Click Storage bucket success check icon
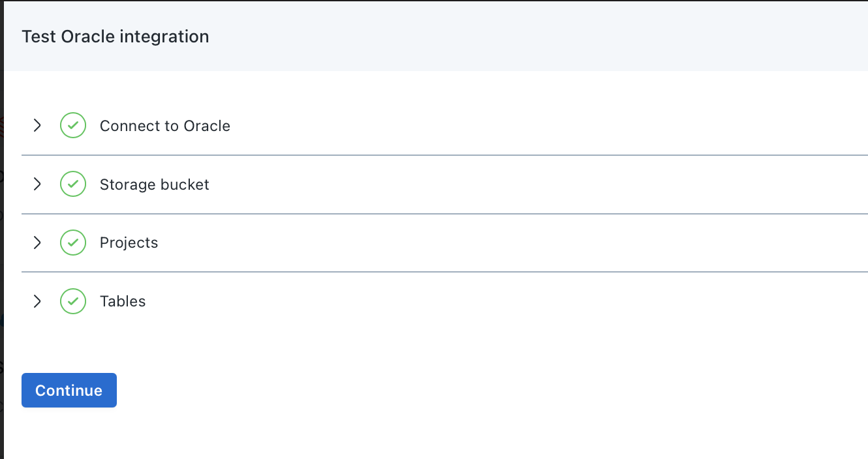This screenshot has width=868, height=459. [73, 184]
